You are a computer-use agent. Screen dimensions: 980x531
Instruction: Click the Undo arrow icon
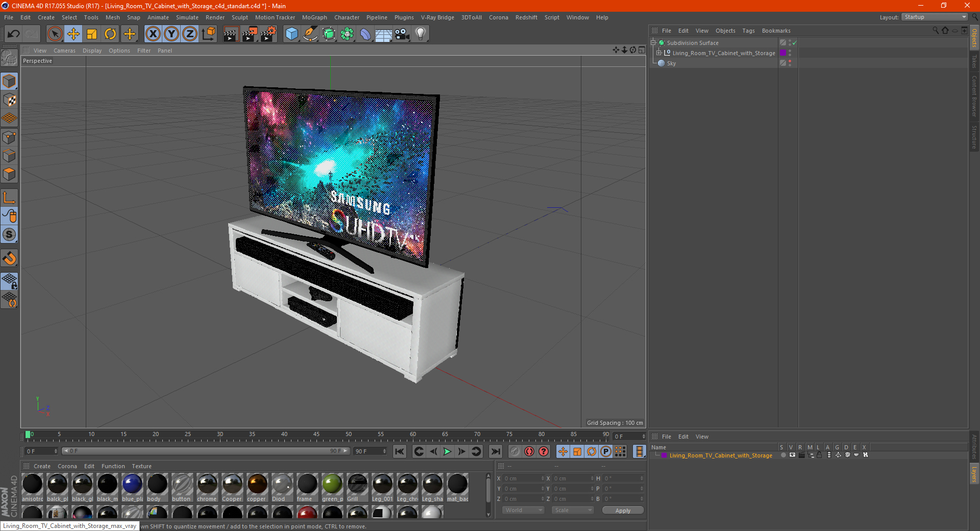pos(14,34)
